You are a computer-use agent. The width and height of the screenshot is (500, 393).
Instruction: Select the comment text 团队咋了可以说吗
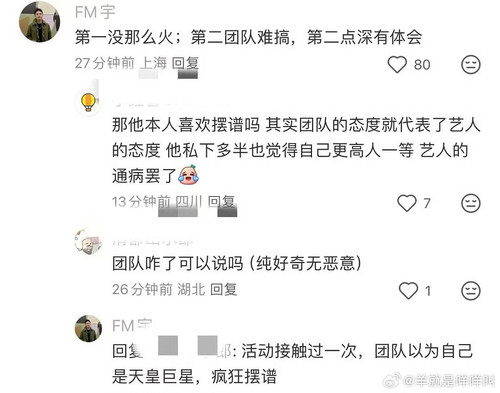coord(178,264)
